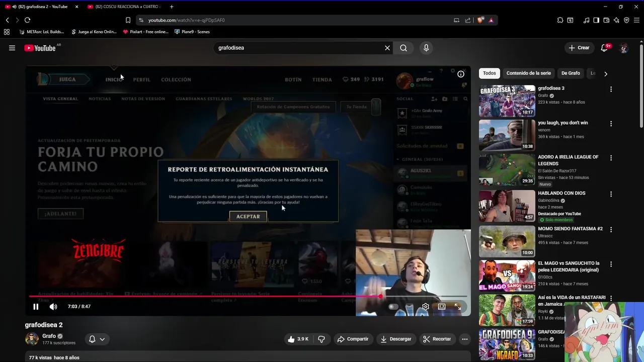644x362 pixels.
Task: Click the Brave Rewards triangle icon
Action: click(x=491, y=20)
